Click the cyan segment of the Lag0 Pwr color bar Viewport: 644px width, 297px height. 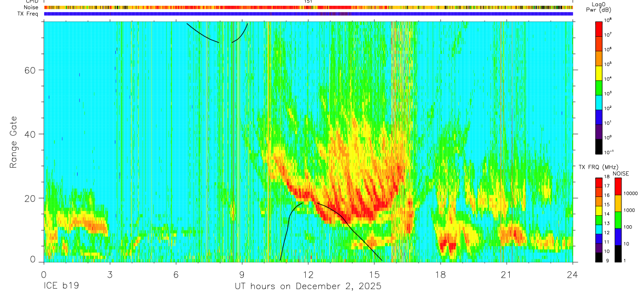pos(599,102)
